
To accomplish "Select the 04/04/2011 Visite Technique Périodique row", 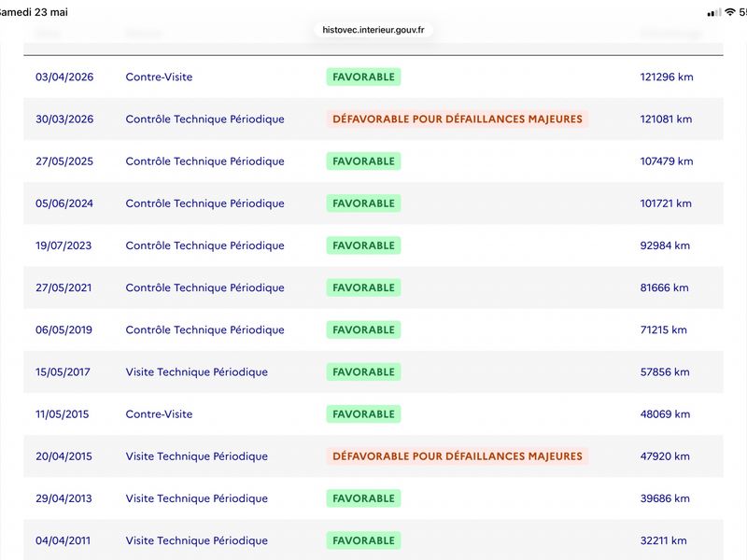I will pos(373,540).
